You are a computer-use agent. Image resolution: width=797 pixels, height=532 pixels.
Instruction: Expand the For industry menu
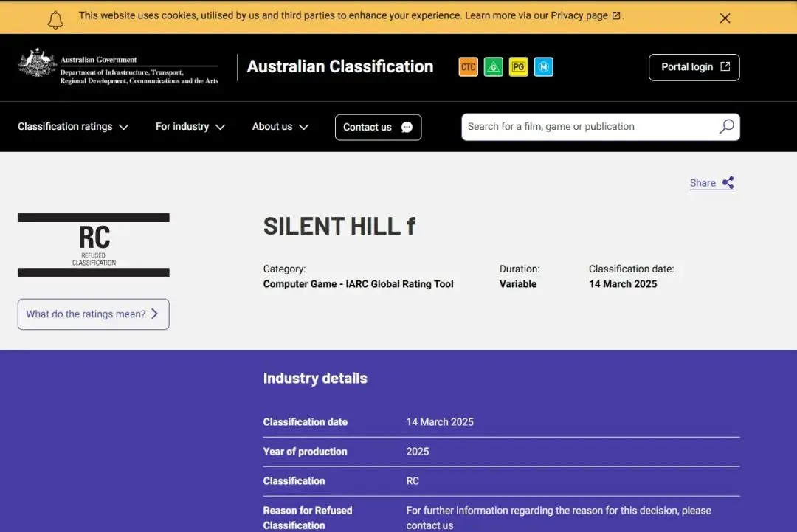point(190,126)
